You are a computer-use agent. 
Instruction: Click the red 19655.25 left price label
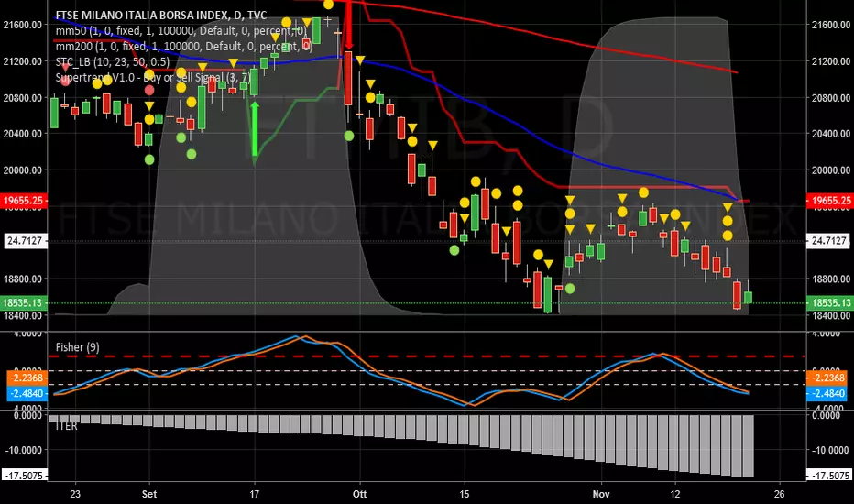point(24,201)
